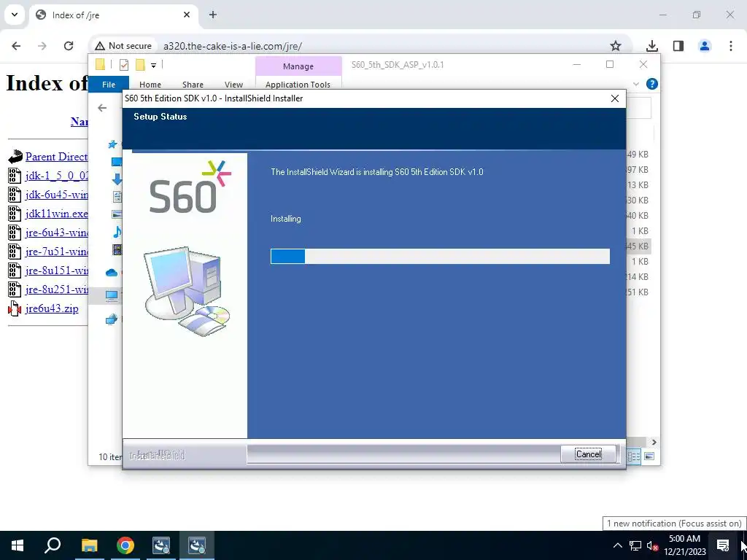Switch Explorer to large icons view
Viewport: 747px width, 560px height.
pos(649,456)
